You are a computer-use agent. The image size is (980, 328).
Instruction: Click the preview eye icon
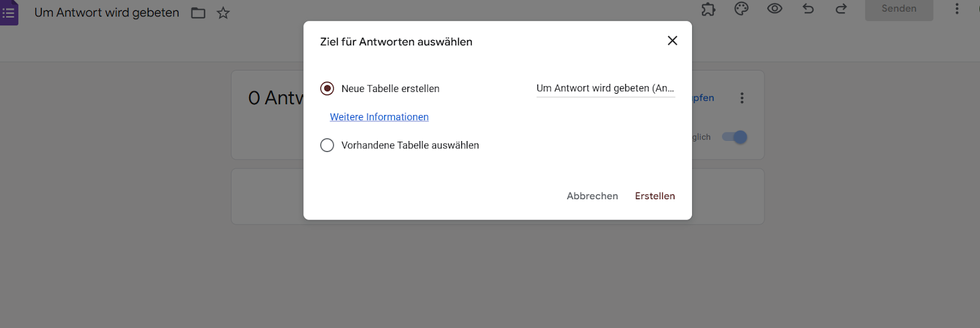pos(774,9)
